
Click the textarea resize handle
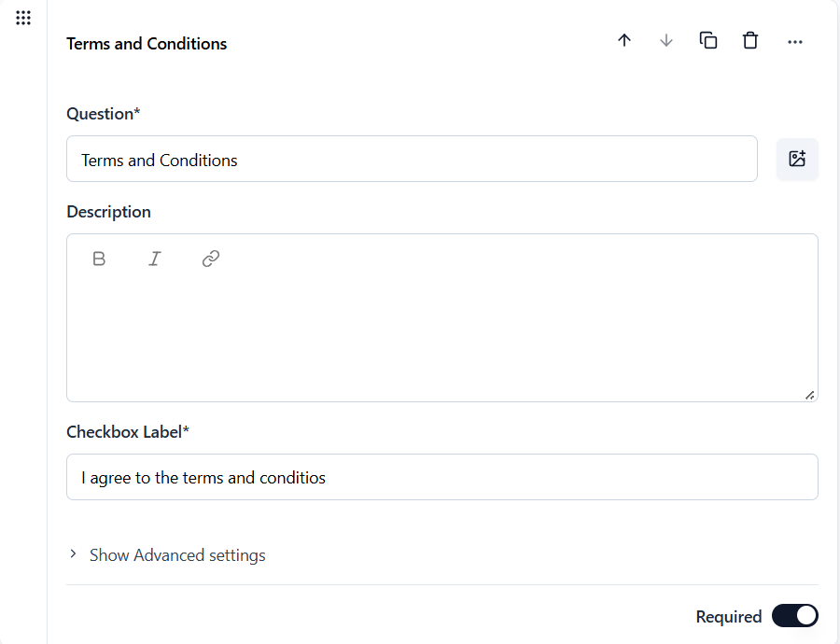809,395
